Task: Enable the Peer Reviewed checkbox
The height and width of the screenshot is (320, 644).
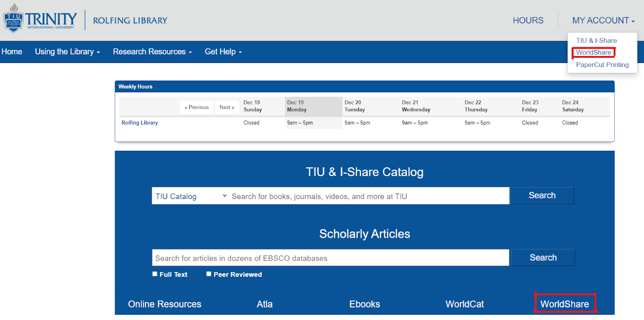Action: coord(208,274)
